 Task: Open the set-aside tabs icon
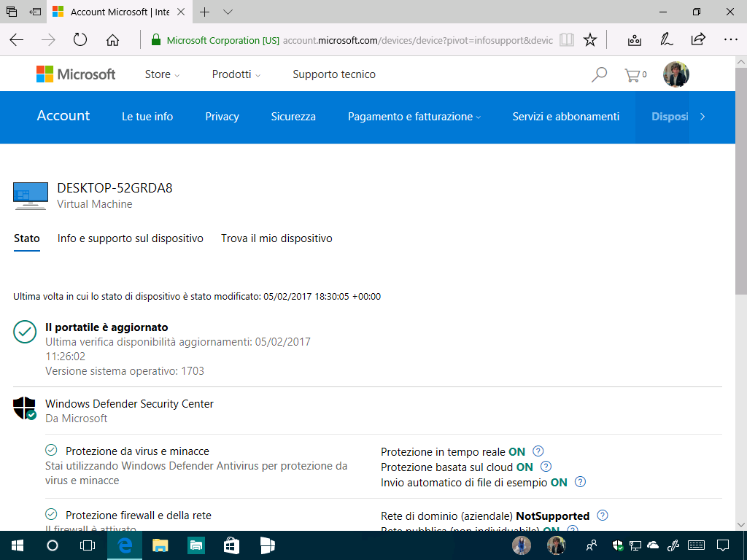tap(12, 12)
